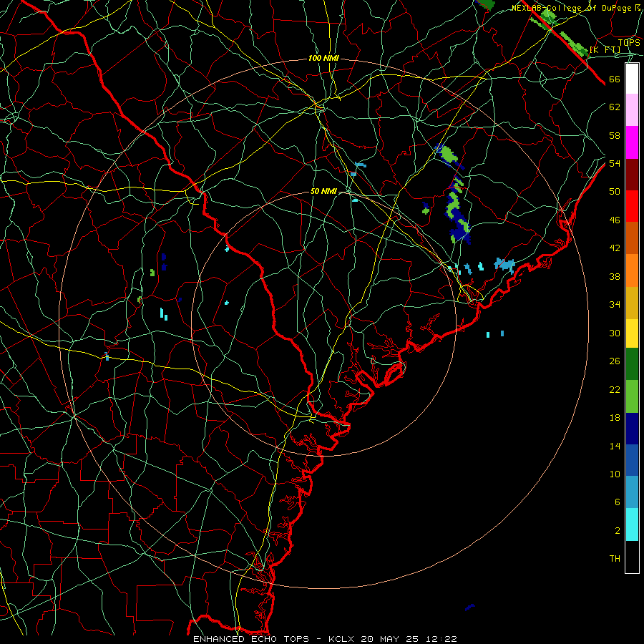Click the light pink legend swatch
Screen dimensions: 644x644
click(632, 110)
